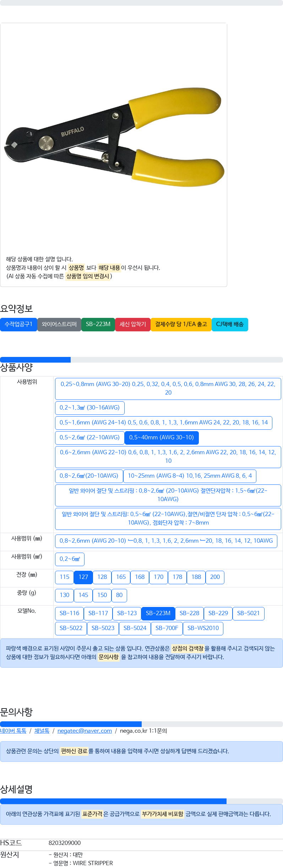Click the highlighted 상품명 임의 변경시 phrase

(x=88, y=276)
